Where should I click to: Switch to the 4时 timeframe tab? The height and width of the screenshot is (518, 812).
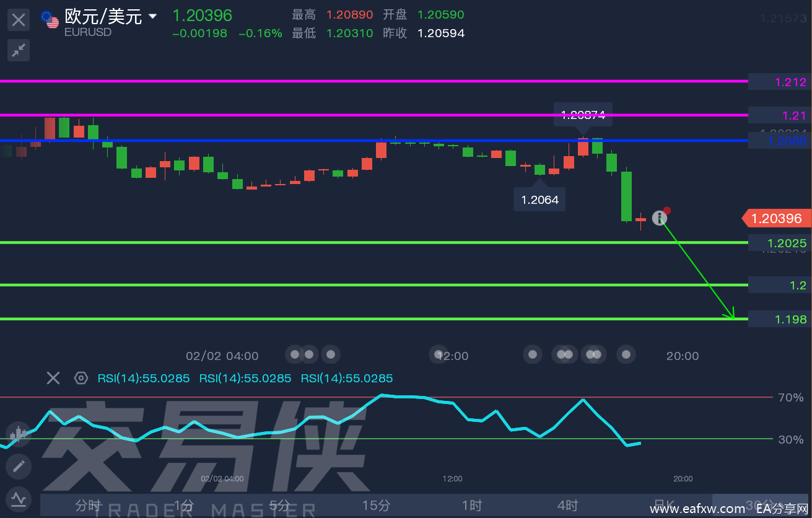567,505
